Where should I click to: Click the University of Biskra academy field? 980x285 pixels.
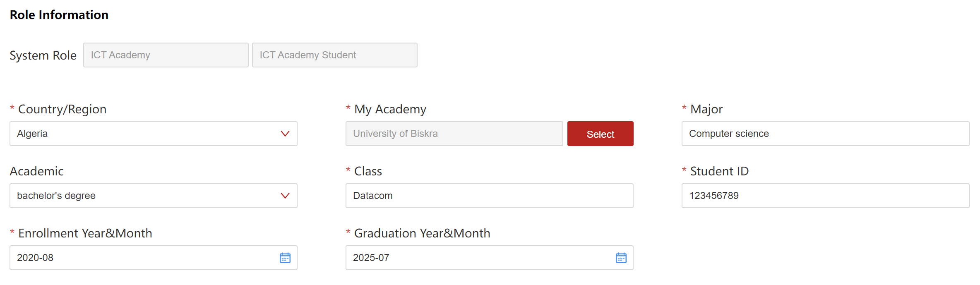click(454, 134)
